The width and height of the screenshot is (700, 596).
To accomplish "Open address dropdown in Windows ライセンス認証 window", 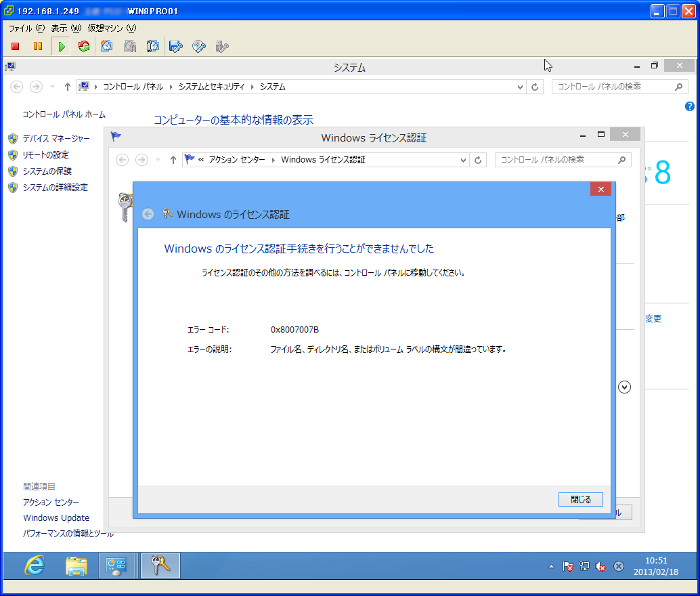I will pos(463,161).
